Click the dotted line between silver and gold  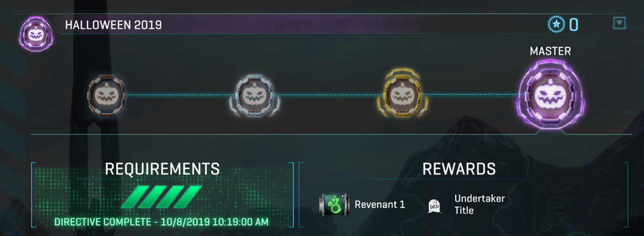328,95
